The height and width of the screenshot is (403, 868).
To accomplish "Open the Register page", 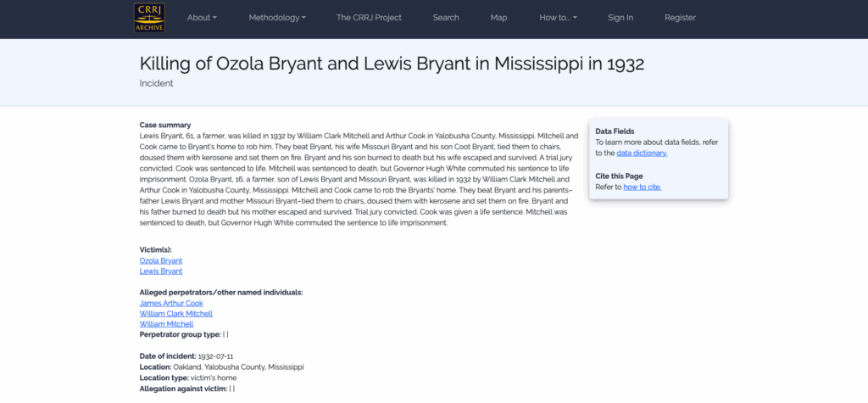I will click(x=680, y=18).
